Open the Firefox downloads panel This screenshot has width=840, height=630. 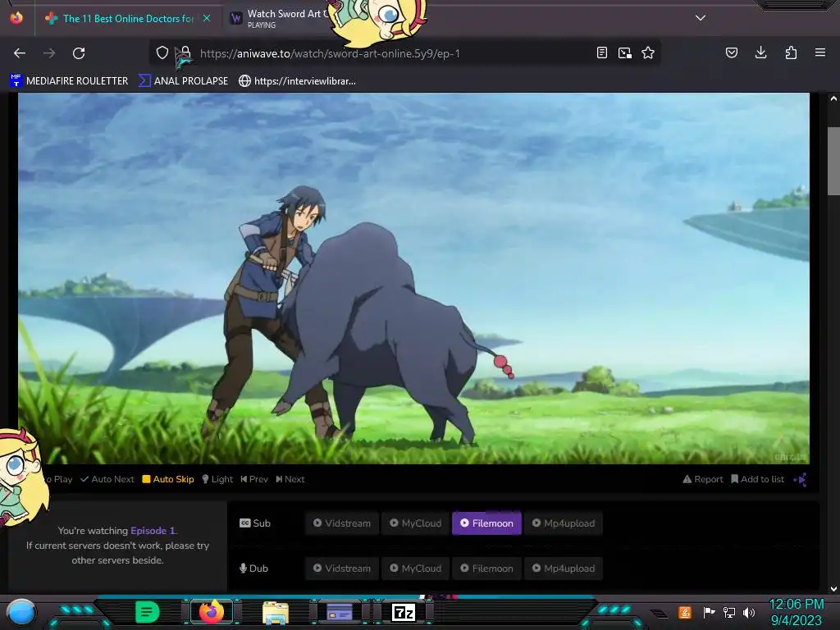(760, 53)
